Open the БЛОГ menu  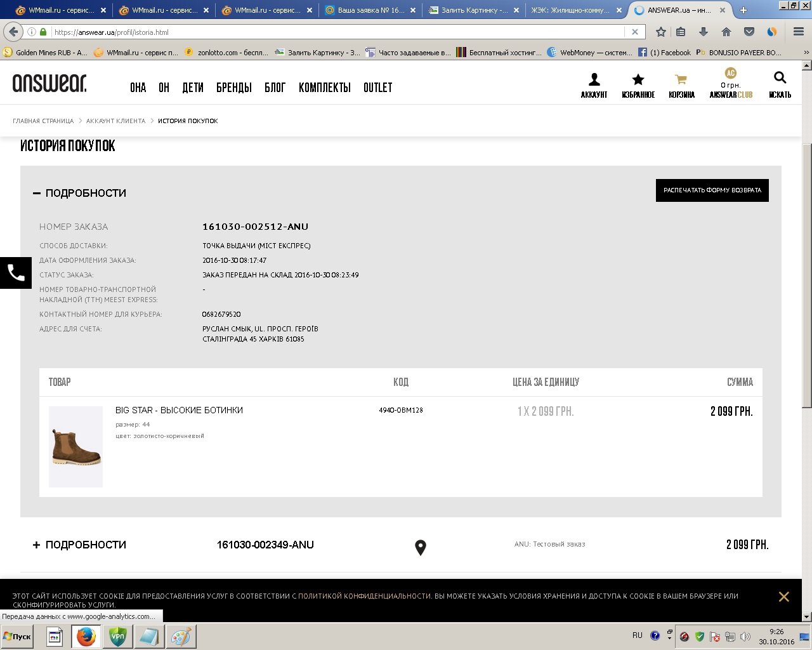(x=275, y=88)
